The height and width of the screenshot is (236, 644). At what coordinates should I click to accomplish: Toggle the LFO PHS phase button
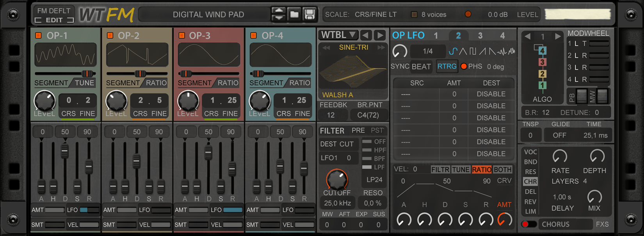point(464,66)
